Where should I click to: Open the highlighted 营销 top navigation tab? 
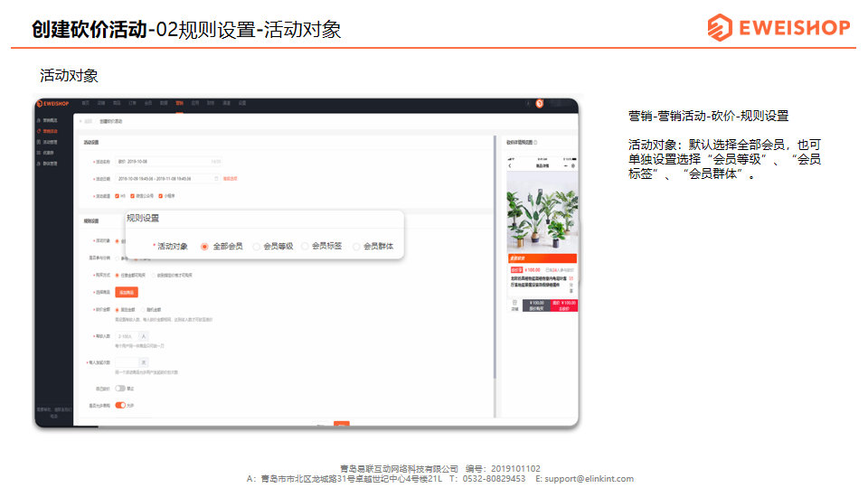coord(179,103)
